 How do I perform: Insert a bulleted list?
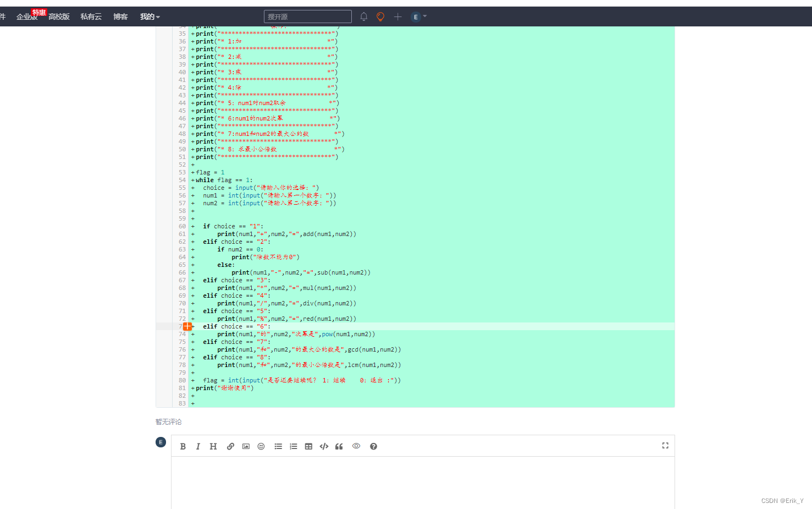278,446
